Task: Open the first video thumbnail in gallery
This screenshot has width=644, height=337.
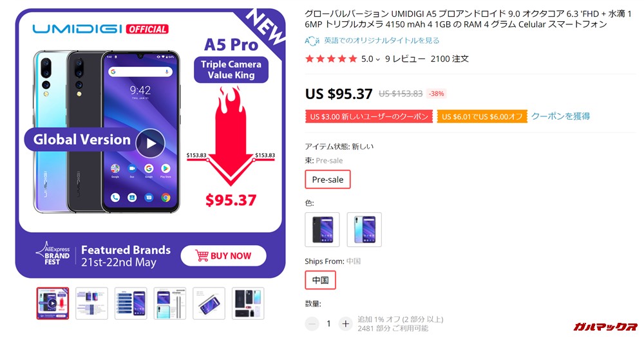Action: click(x=53, y=304)
